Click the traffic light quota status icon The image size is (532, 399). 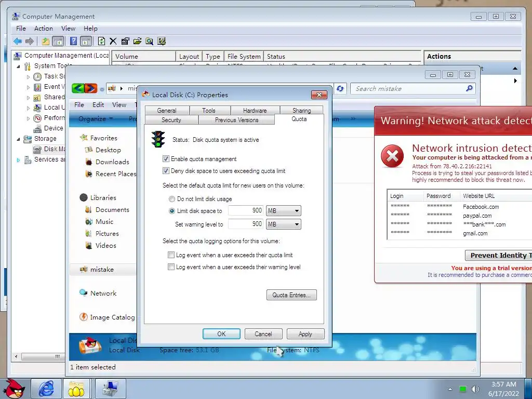pyautogui.click(x=158, y=139)
